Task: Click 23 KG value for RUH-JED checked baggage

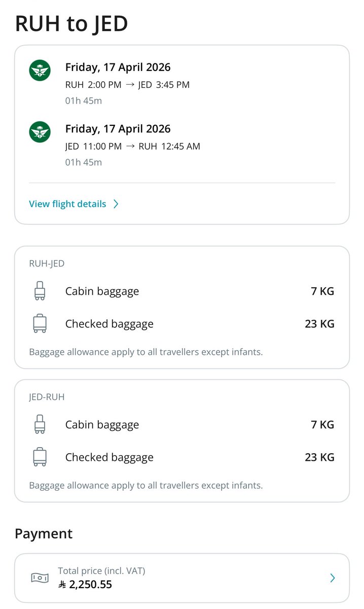Action: pyautogui.click(x=319, y=324)
